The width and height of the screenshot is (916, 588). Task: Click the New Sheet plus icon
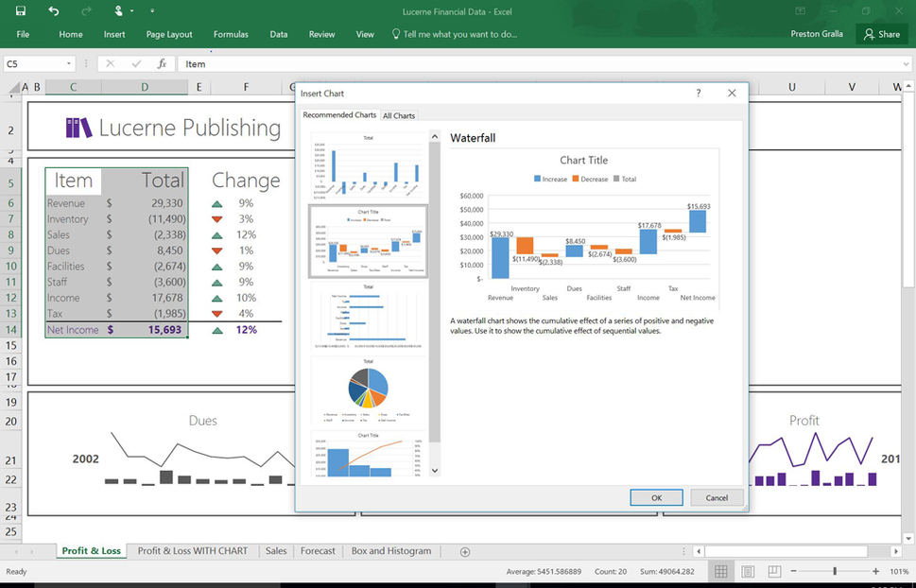tap(465, 551)
